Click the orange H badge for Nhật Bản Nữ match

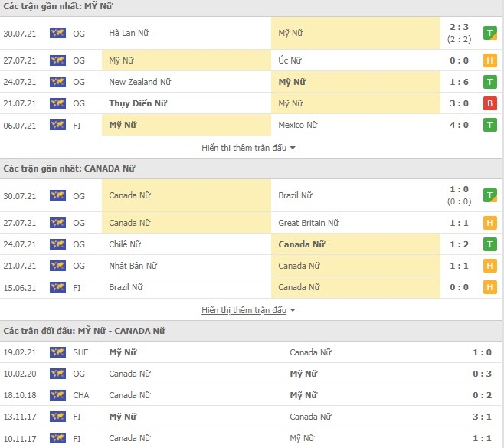(490, 266)
